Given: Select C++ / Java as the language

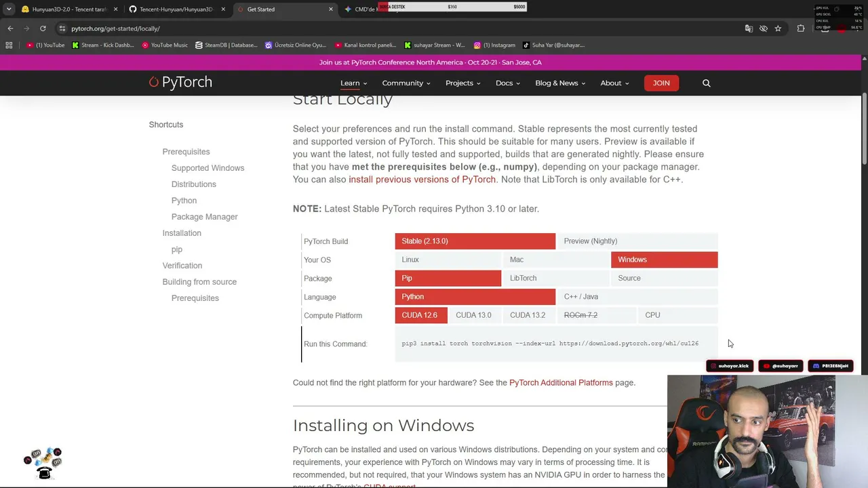Looking at the screenshot, I should coord(637,297).
